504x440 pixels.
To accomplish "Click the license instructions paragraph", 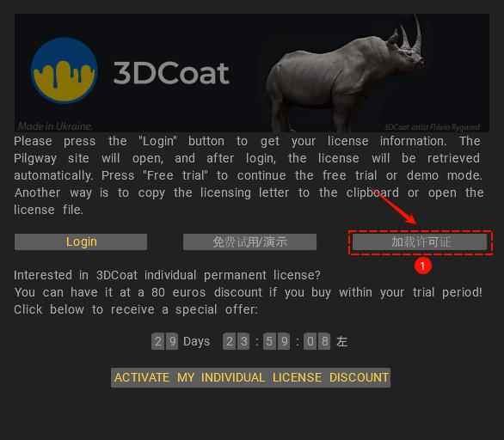I will [x=249, y=175].
